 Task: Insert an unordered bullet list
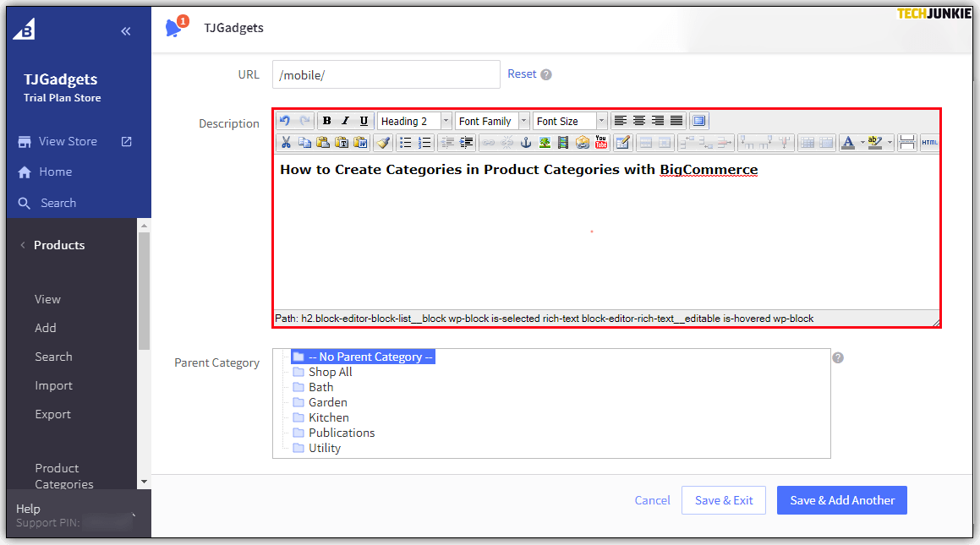point(406,143)
